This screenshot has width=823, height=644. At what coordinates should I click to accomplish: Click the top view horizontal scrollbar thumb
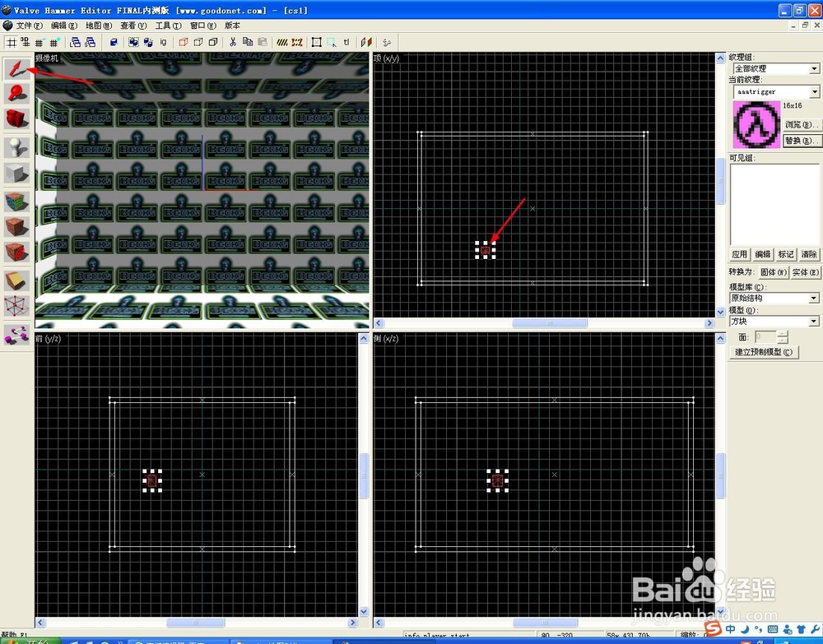[x=550, y=323]
